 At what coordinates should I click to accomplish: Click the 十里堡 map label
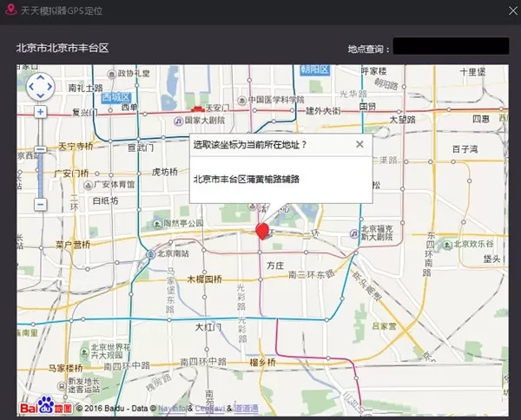point(472,72)
